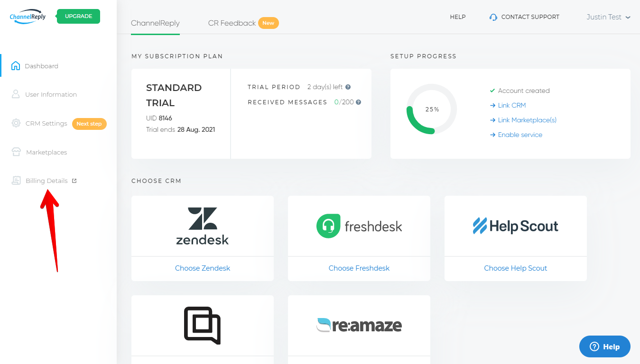Screen dimensions: 640x364
Task: Open the floating Help chat button
Action: [605, 346]
